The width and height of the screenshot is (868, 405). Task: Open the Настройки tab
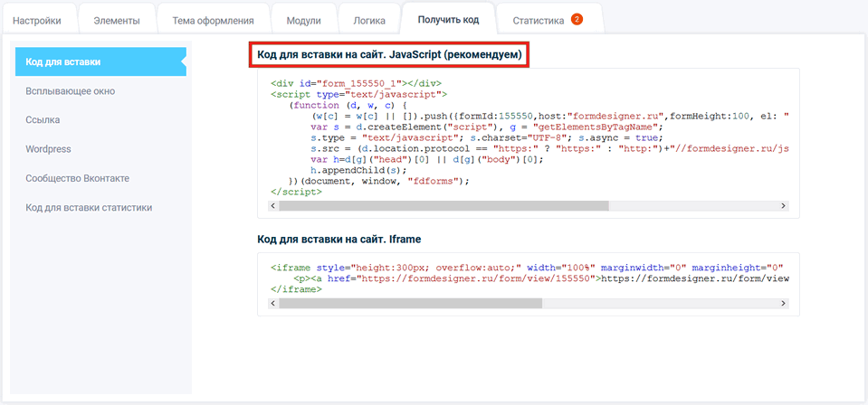pos(37,20)
